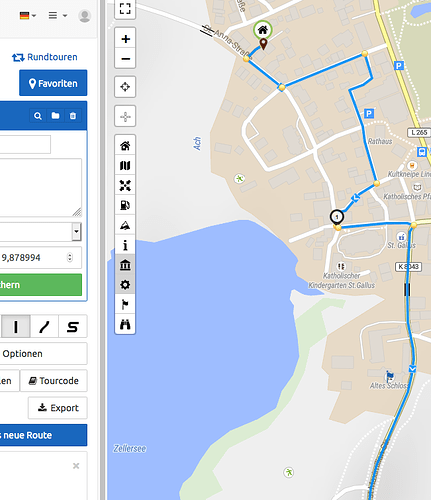Toggle the gear settings map icon
This screenshot has width=431, height=500.
pos(125,284)
